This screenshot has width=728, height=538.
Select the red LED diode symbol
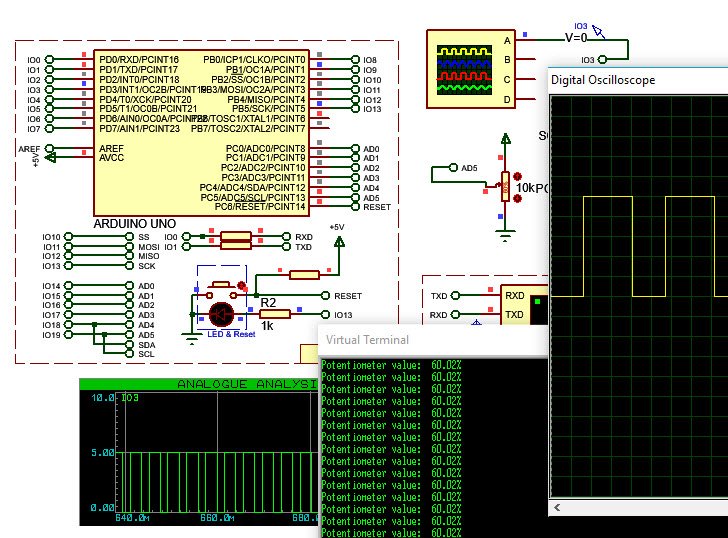[x=221, y=314]
